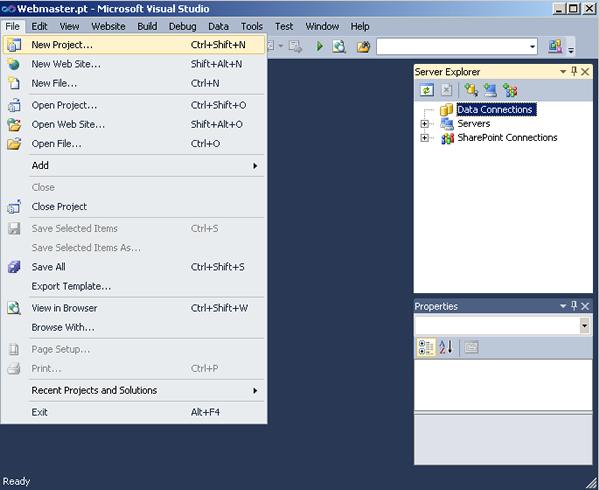600x490 pixels.
Task: Toggle auto-hide pin on Server Explorer
Action: 574,71
